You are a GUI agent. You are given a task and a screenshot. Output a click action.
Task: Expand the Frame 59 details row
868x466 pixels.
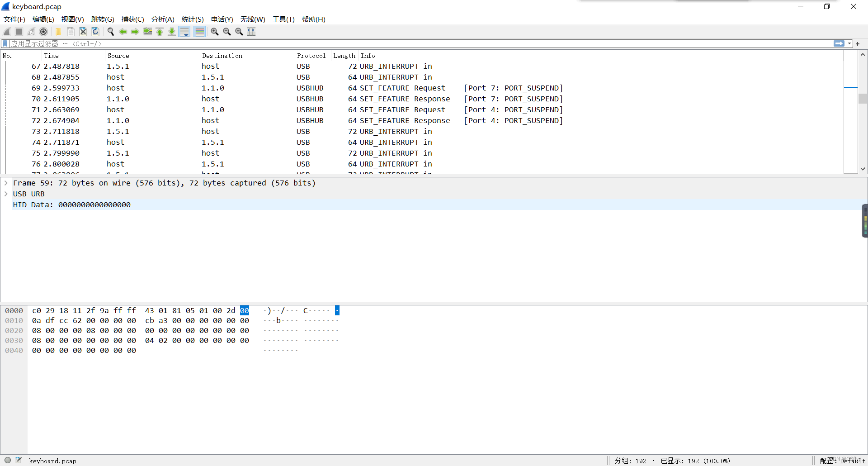coord(6,183)
